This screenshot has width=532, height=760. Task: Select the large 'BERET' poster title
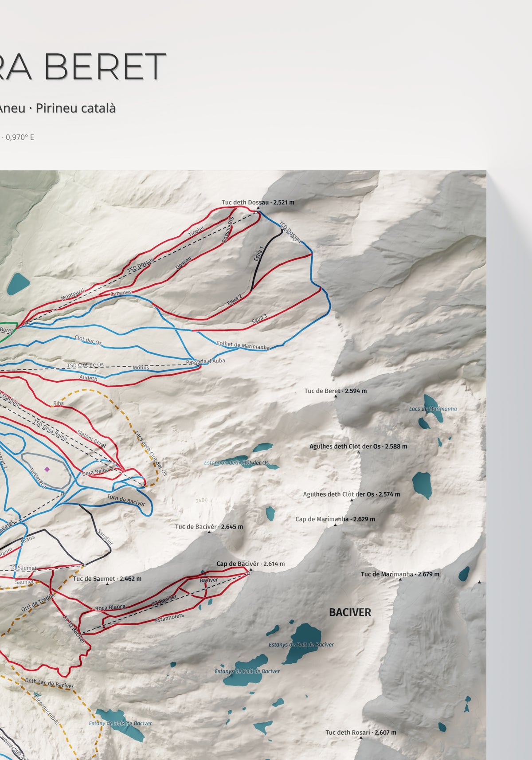105,67
